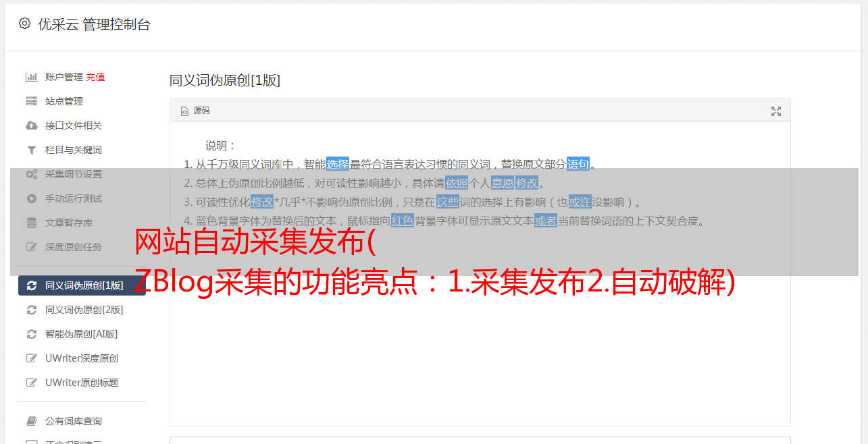Click the 栏目与关键词 filter icon
This screenshot has height=444, width=868.
(x=31, y=150)
